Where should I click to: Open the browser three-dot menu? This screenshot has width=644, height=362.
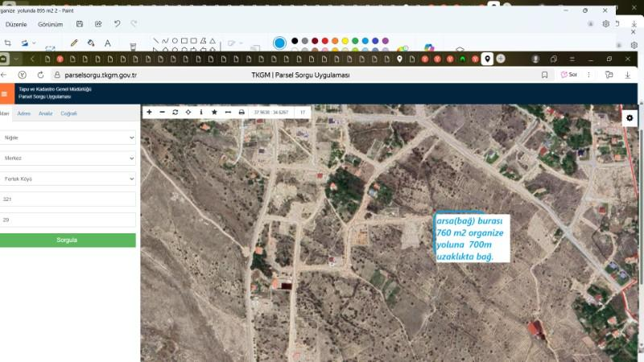click(588, 75)
